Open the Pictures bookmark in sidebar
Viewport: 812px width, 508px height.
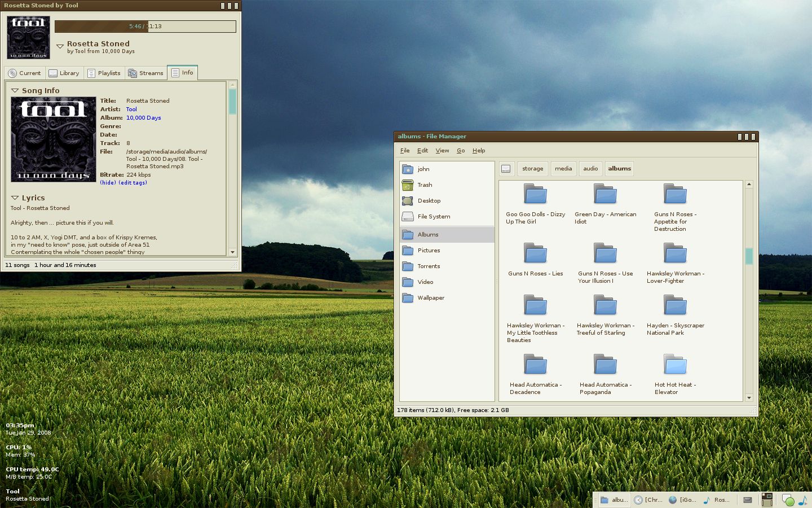pyautogui.click(x=447, y=250)
